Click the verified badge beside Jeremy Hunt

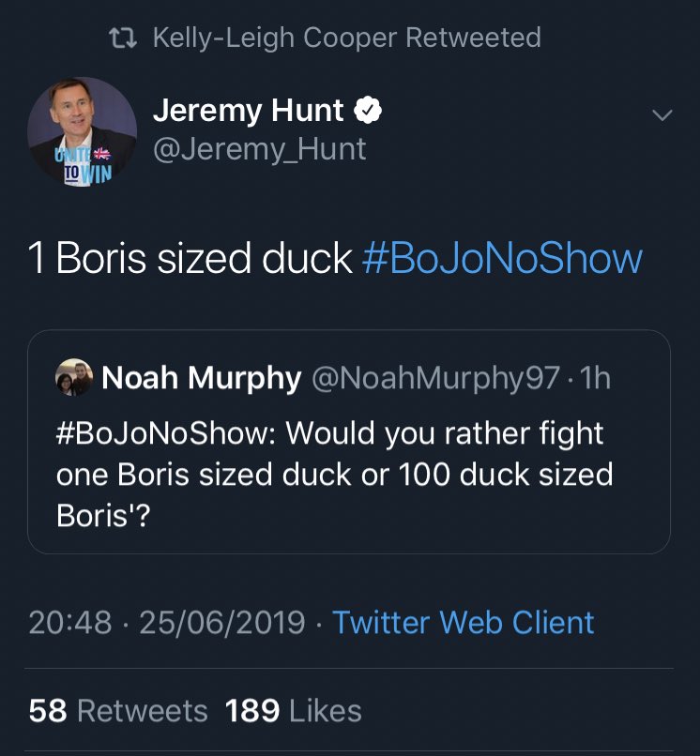click(x=368, y=112)
